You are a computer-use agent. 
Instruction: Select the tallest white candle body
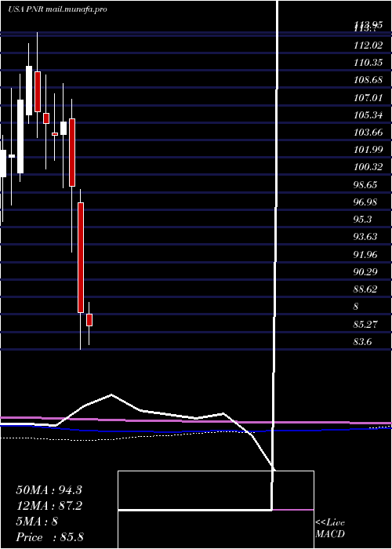pos(20,136)
